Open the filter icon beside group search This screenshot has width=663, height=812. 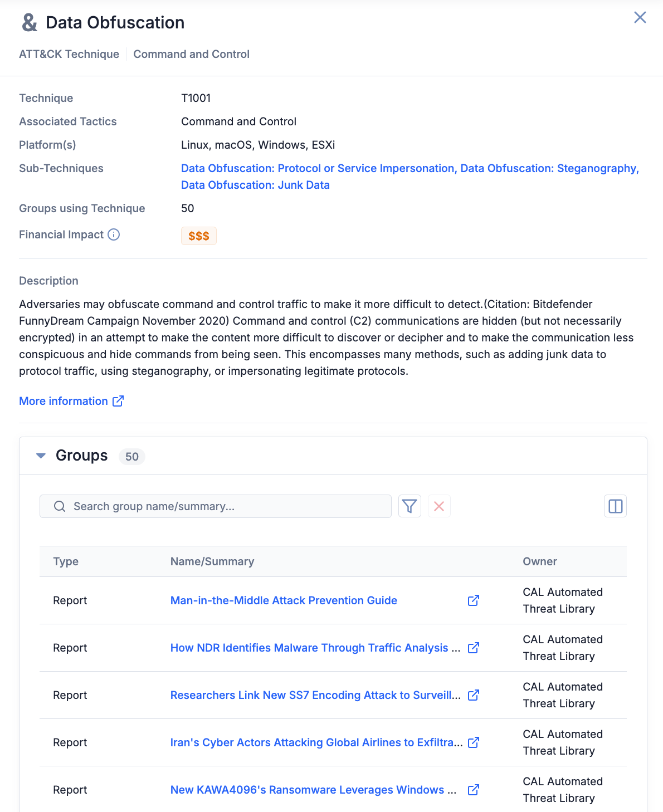point(409,506)
